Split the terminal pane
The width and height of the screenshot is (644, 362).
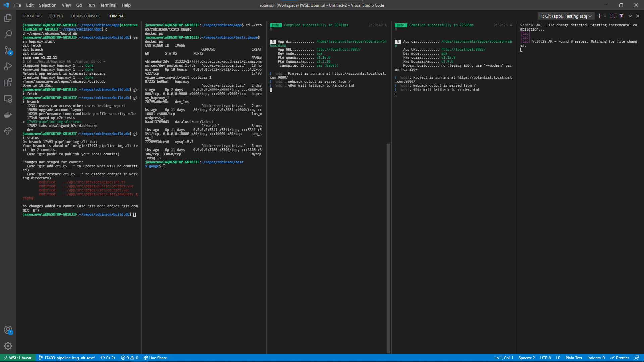pos(613,16)
